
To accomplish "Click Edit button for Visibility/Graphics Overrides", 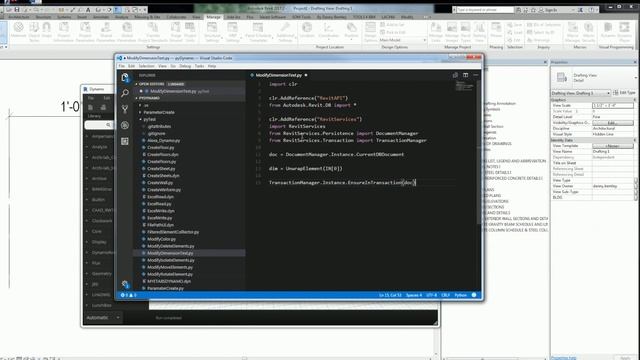I will pyautogui.click(x=613, y=123).
